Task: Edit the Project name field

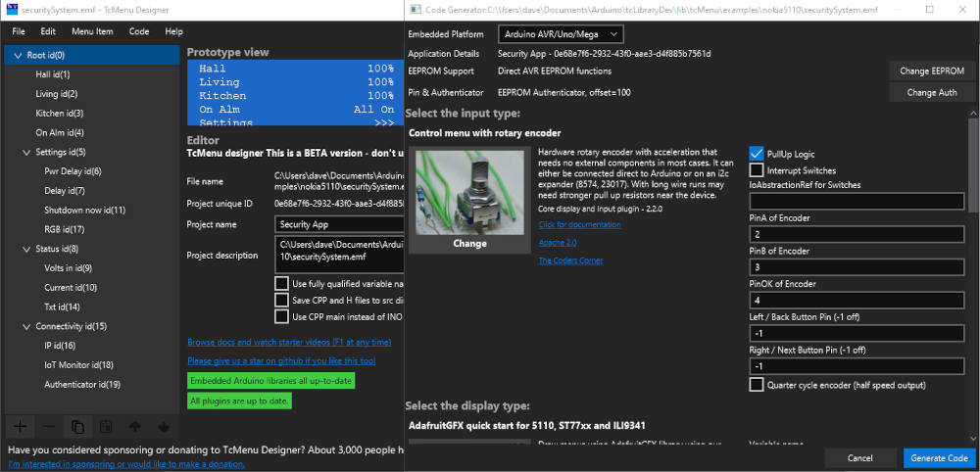Action: click(x=339, y=224)
